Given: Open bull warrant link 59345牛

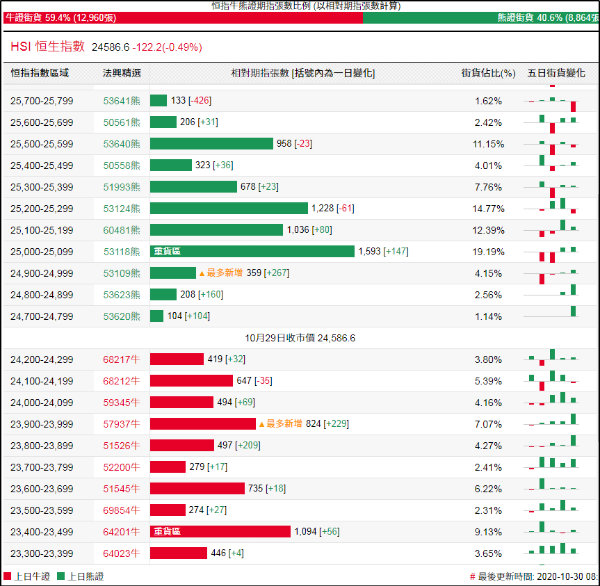Looking at the screenshot, I should pyautogui.click(x=121, y=403).
